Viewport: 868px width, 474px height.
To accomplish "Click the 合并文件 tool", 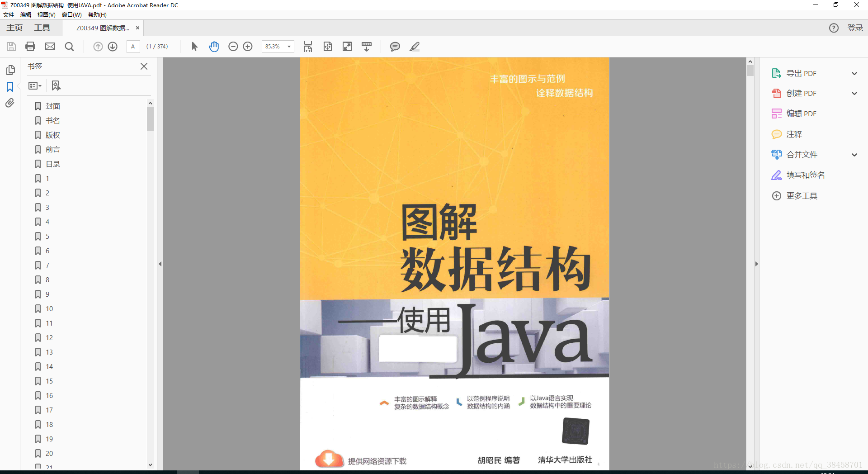I will click(x=794, y=155).
